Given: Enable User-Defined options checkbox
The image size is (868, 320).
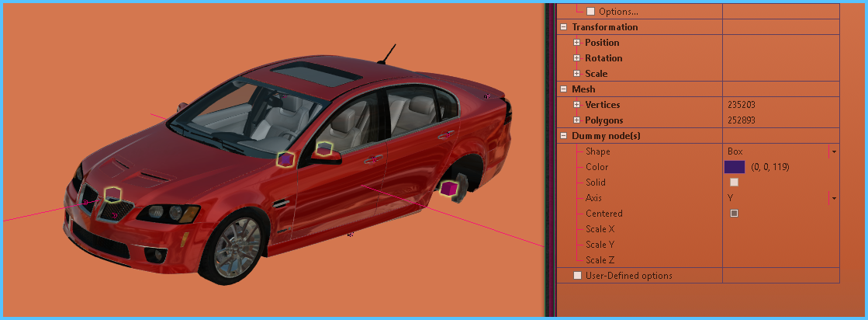Looking at the screenshot, I should coord(577,276).
